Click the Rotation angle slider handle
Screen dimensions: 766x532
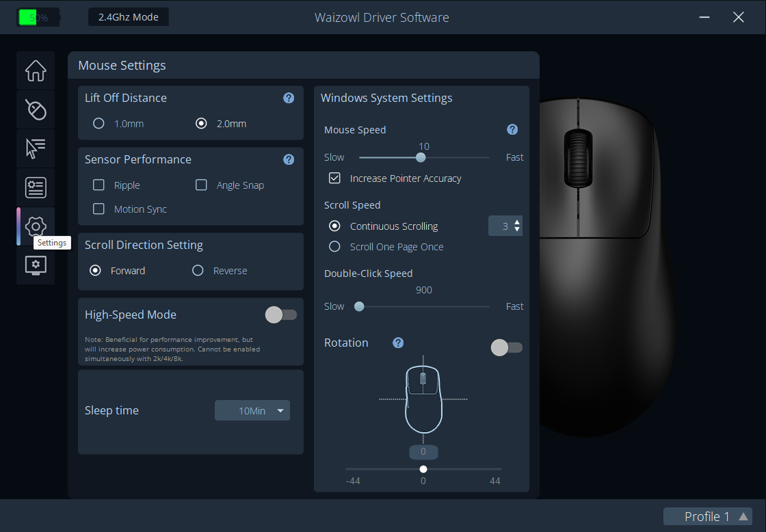point(423,469)
